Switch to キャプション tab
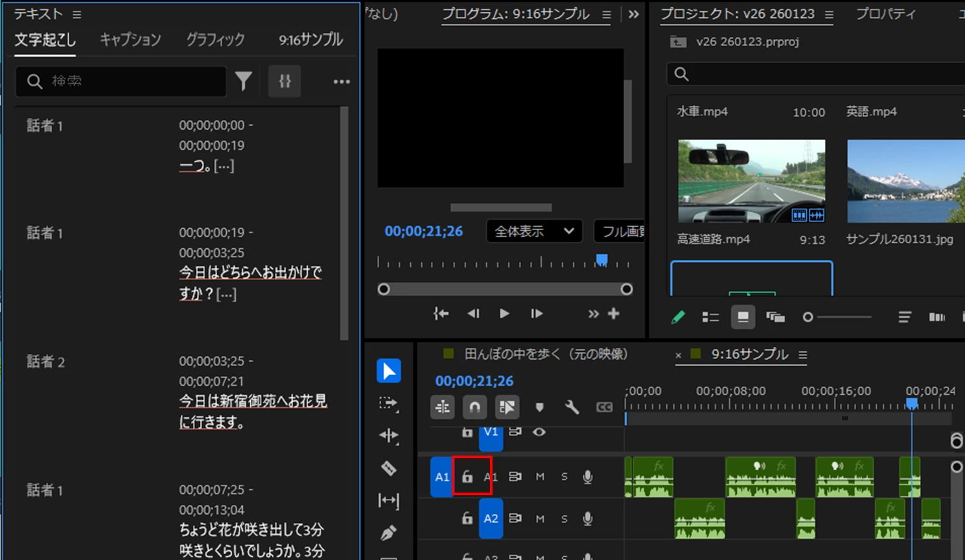The width and height of the screenshot is (965, 560). (x=130, y=40)
